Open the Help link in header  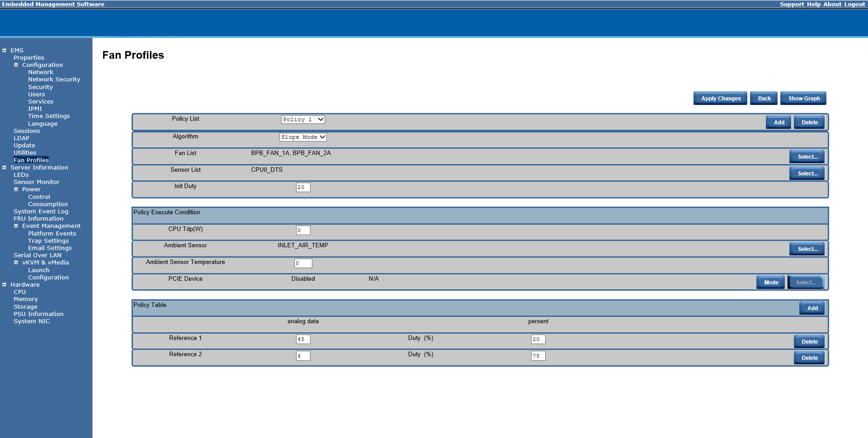(x=813, y=4)
